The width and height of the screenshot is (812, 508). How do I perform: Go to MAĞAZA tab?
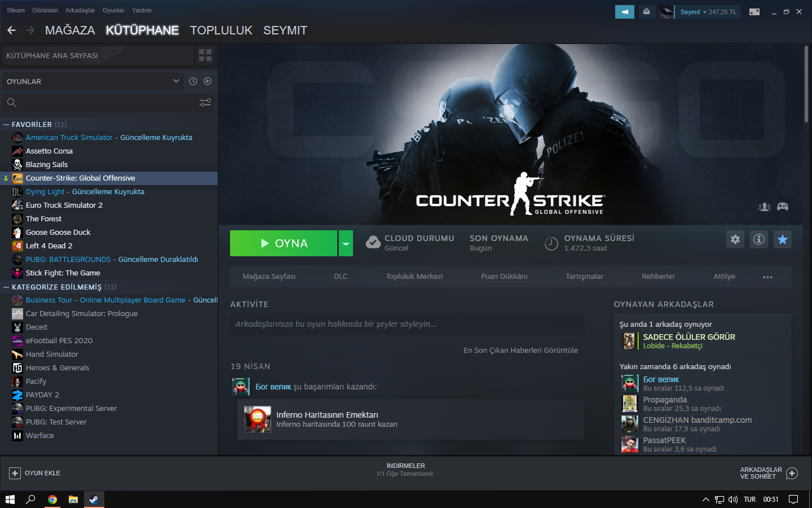tap(70, 30)
